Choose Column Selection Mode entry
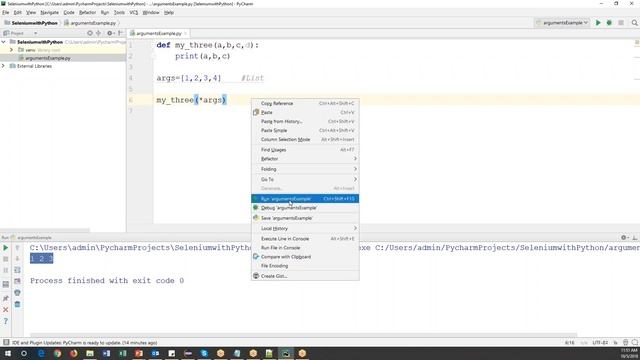 305,140
